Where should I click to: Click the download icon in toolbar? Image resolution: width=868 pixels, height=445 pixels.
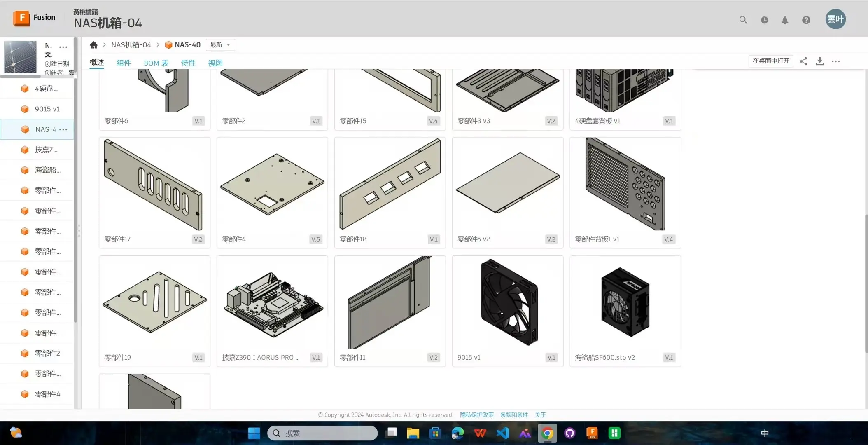pos(819,61)
